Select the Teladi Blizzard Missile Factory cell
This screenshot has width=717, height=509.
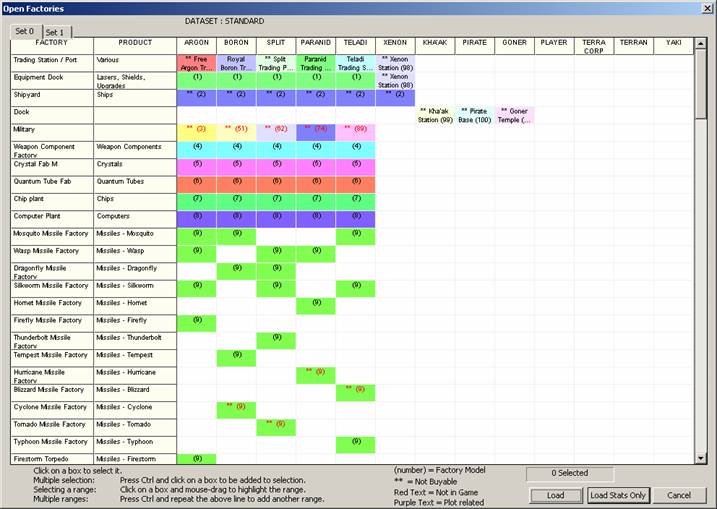[355, 391]
